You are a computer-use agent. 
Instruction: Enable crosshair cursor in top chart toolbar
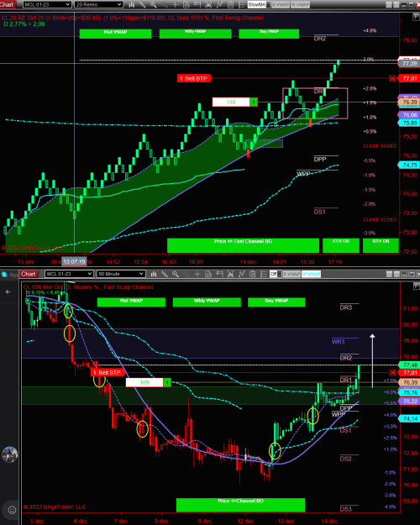click(x=175, y=5)
